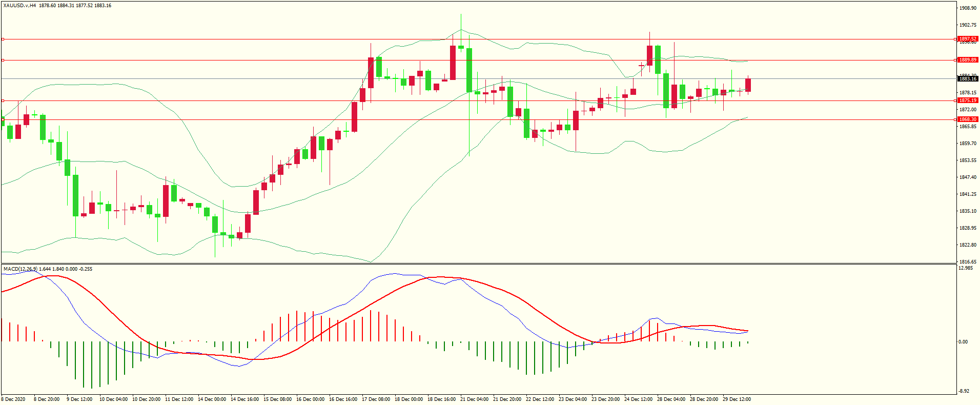Click the 14 Dec 00:00 time label
This screenshot has width=980, height=405.
212,399
